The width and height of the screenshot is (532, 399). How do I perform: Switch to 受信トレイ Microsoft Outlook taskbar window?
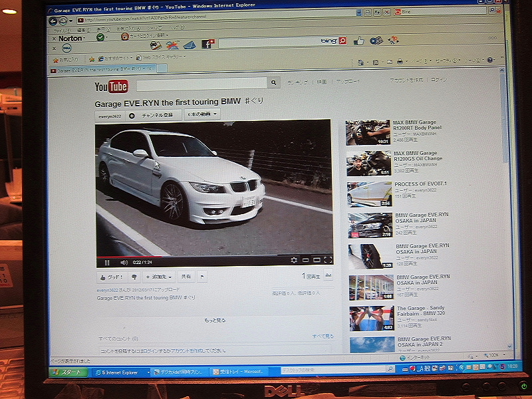pos(239,372)
